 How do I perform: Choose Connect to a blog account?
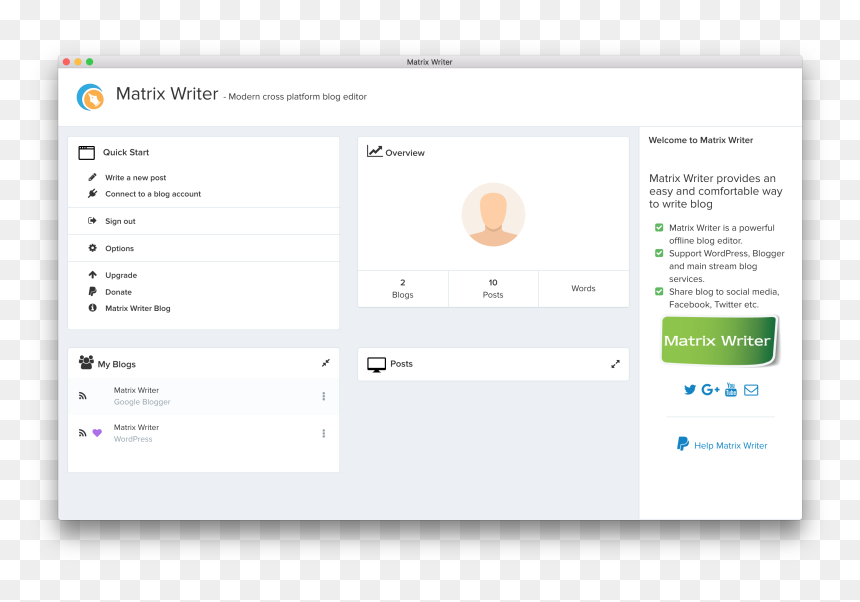click(x=153, y=194)
